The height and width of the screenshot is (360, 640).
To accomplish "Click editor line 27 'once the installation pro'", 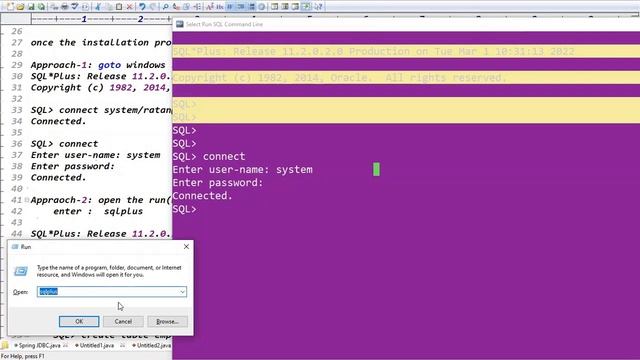I will 101,42.
